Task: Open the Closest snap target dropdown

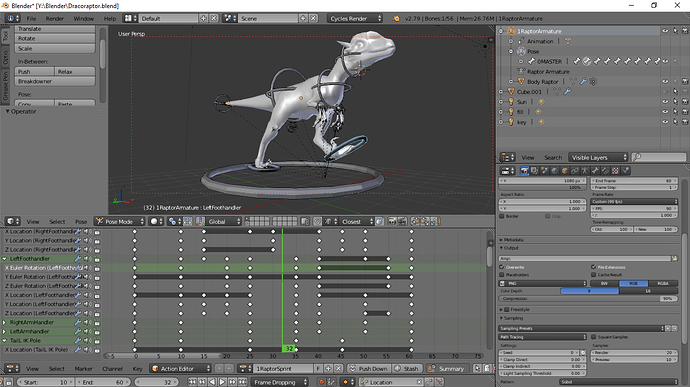Action: tap(357, 221)
